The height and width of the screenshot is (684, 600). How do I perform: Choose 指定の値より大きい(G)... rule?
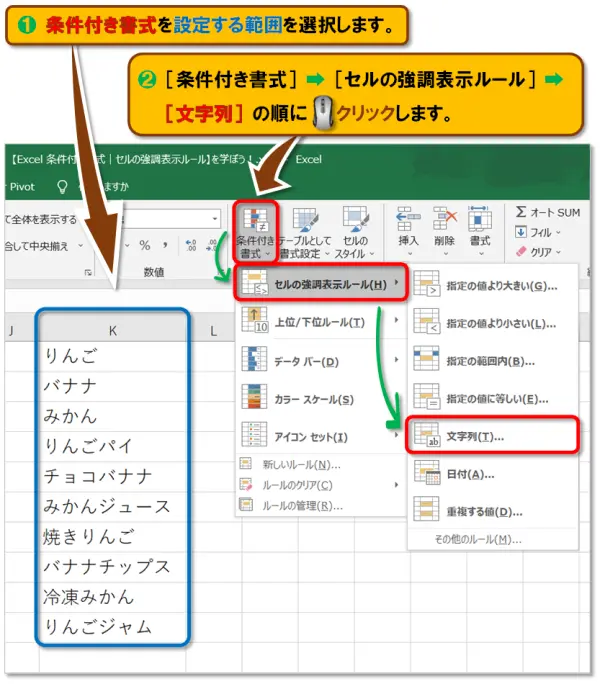pyautogui.click(x=493, y=286)
